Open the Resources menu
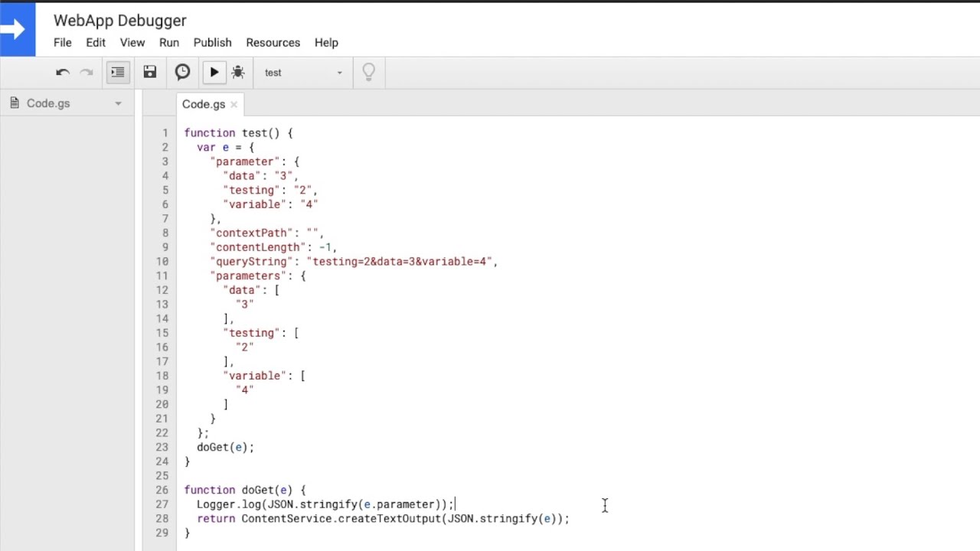Screen dimensions: 980x551 click(273, 43)
